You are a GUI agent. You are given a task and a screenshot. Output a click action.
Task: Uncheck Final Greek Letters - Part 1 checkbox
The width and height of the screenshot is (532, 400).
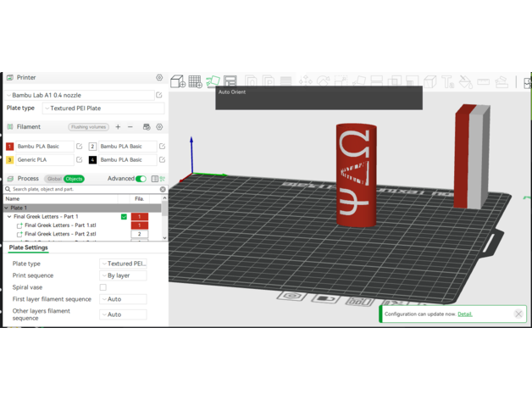click(x=124, y=217)
